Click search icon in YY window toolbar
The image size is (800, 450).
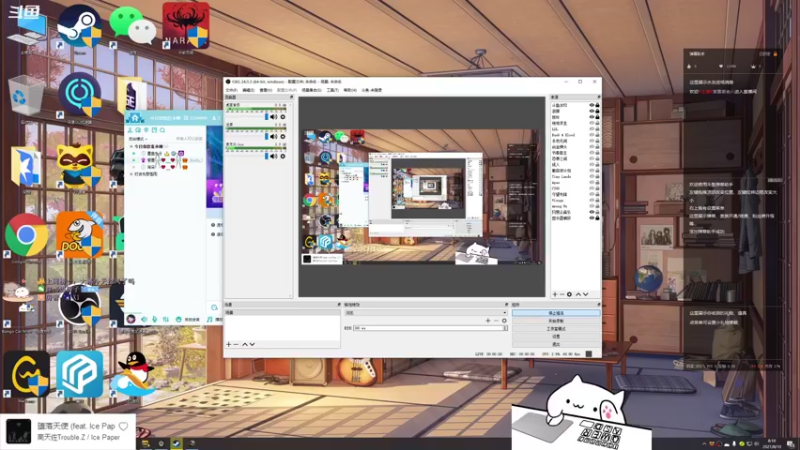162,131
